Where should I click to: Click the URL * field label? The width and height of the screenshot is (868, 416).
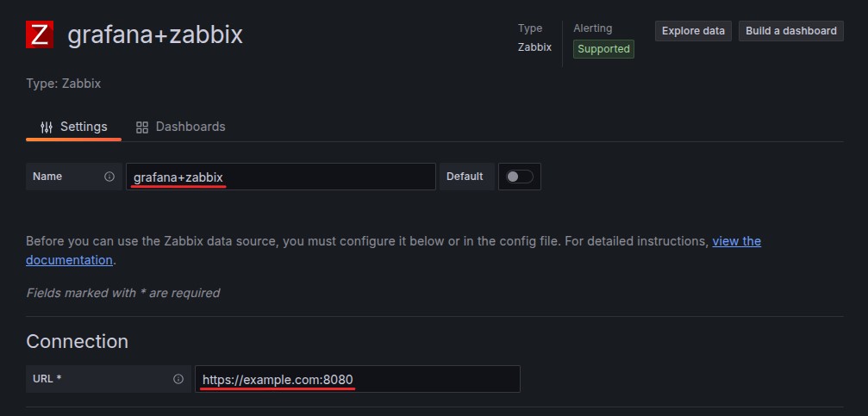(47, 379)
